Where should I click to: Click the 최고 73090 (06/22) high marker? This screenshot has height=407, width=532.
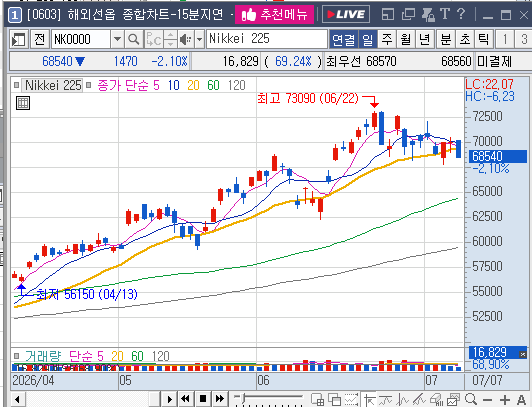308,98
